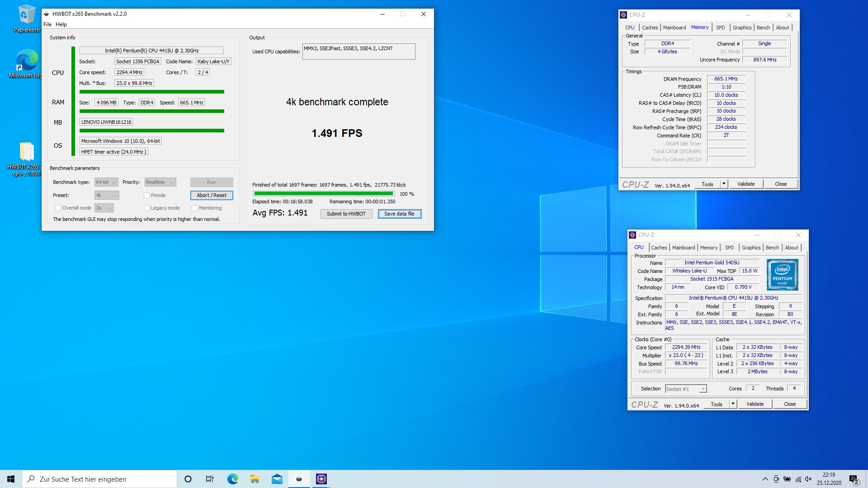Click the HPET timer active field

(x=114, y=152)
